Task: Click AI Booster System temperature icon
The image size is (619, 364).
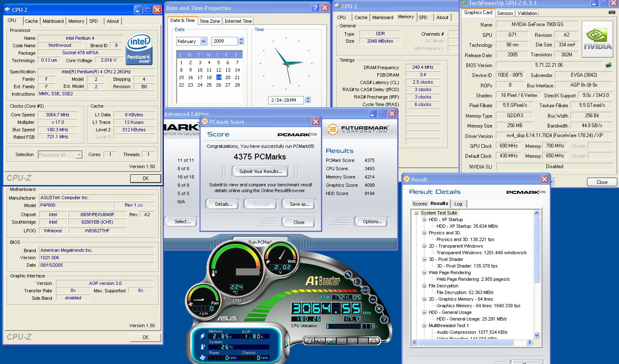Action: click(202, 347)
